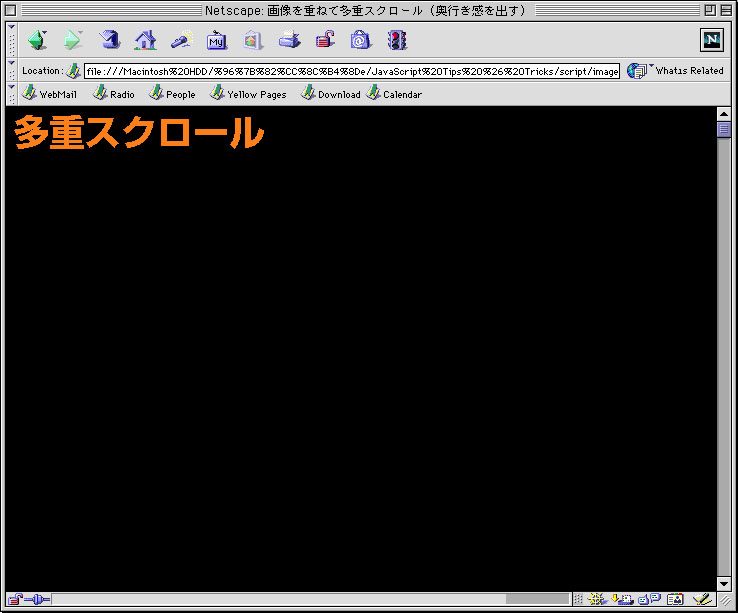738x613 pixels.
Task: Click the scroll down arrow
Action: click(724, 583)
